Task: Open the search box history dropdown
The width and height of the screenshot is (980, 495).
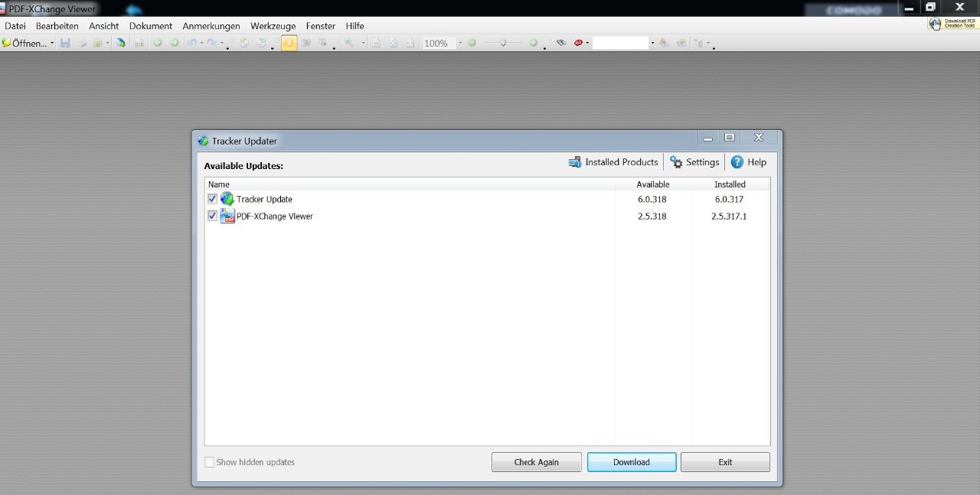Action: 652,43
